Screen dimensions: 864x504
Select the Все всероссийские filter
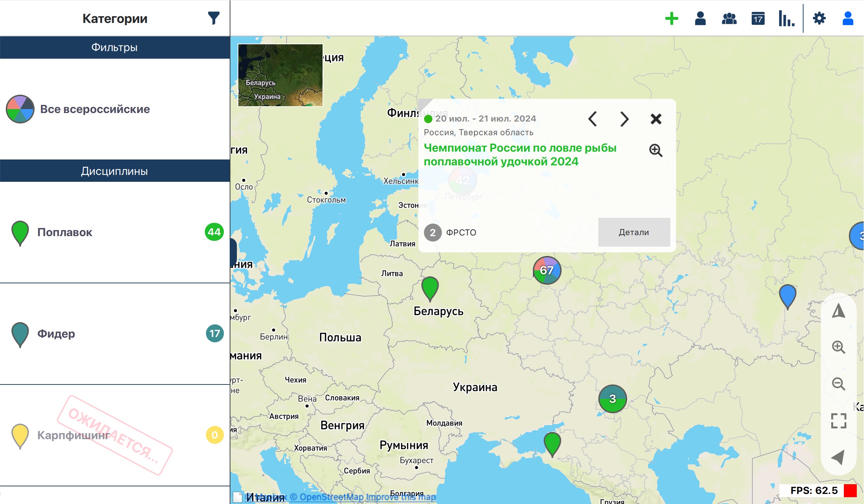pyautogui.click(x=115, y=109)
